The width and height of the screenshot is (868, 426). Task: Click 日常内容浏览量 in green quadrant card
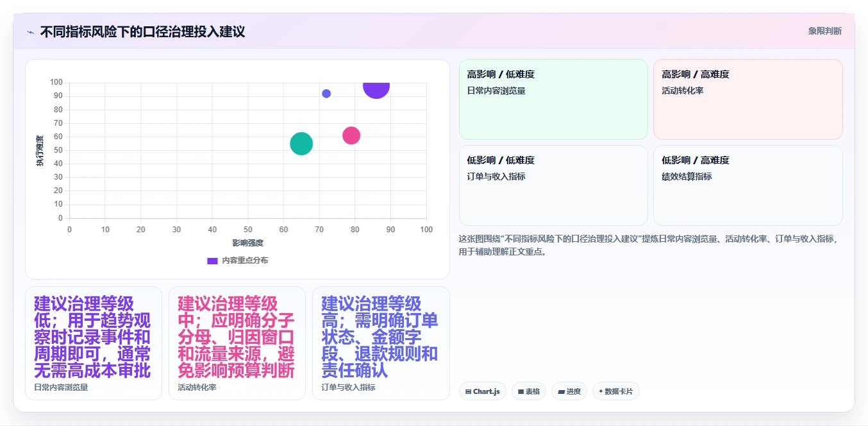pyautogui.click(x=496, y=91)
